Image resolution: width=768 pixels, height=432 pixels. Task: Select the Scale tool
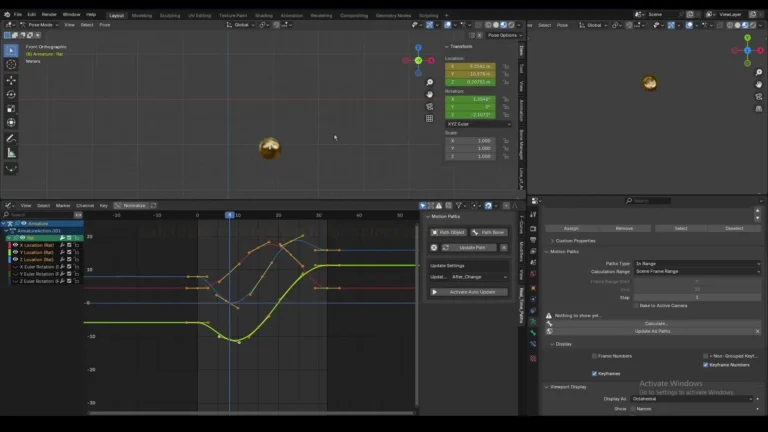[11, 109]
